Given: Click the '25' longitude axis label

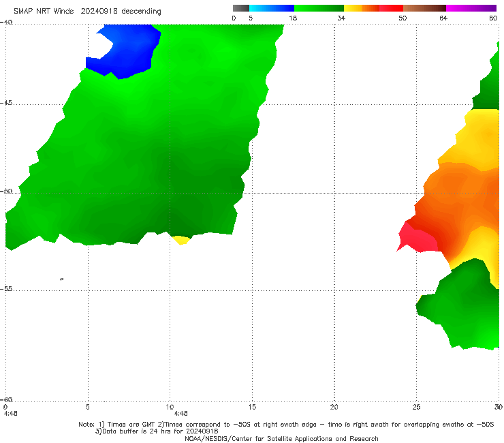Looking at the screenshot, I should [416, 407].
